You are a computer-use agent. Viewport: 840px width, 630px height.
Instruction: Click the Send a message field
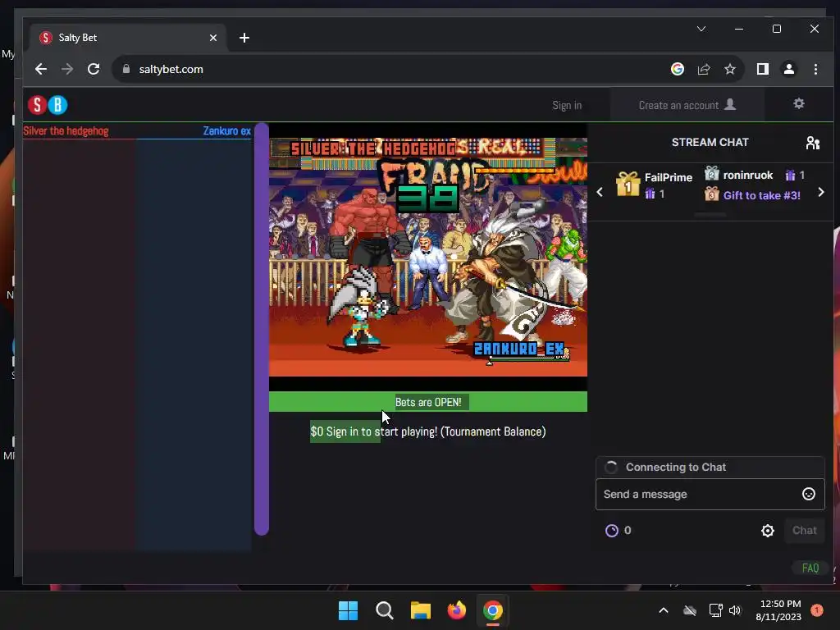710,494
